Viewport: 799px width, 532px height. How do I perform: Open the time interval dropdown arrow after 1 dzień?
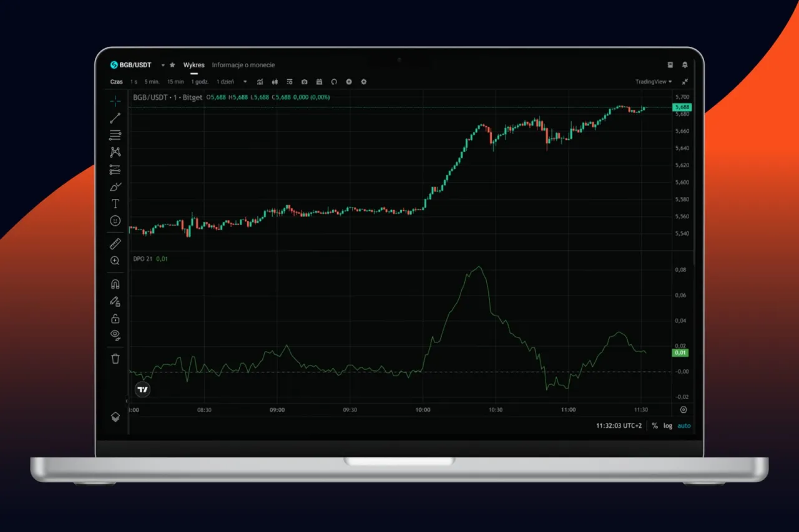pos(245,82)
